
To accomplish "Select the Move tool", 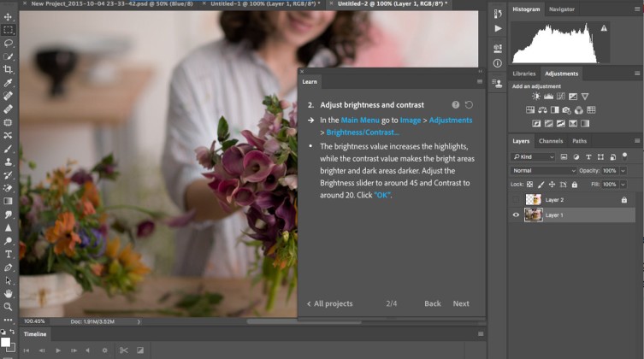I will [9, 15].
